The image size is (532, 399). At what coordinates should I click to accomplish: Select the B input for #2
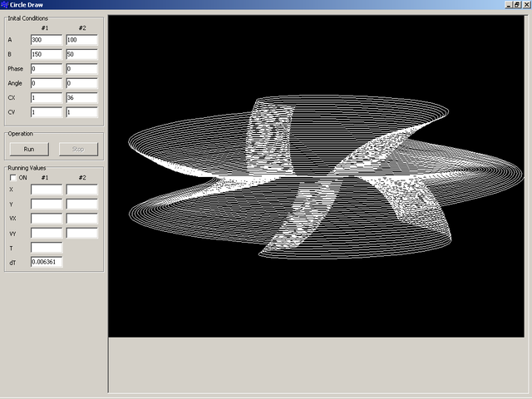(81, 54)
